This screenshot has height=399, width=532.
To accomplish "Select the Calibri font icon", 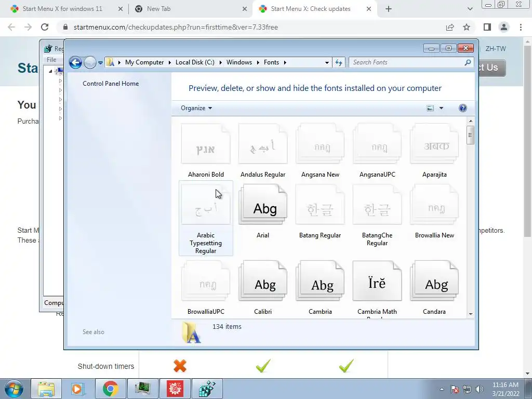I will pos(262,281).
